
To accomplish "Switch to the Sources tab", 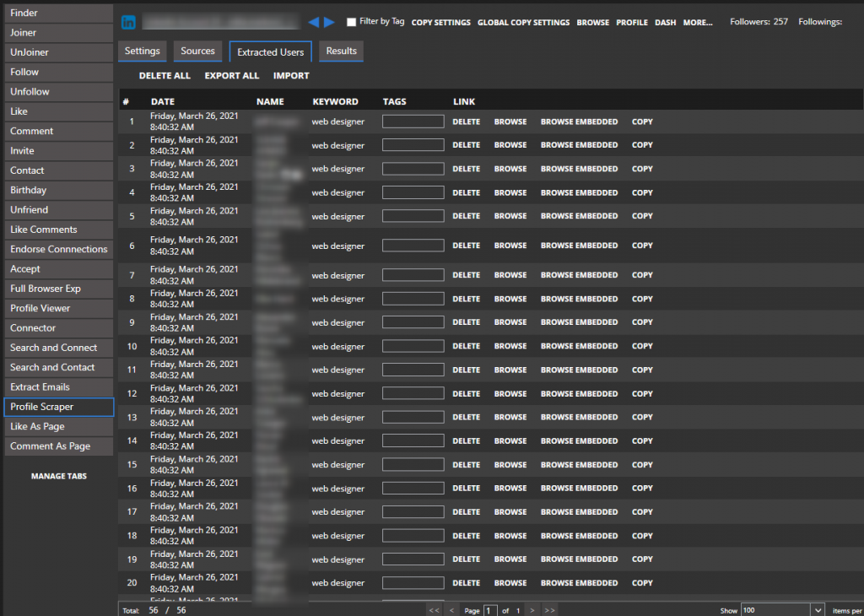I will coord(197,51).
